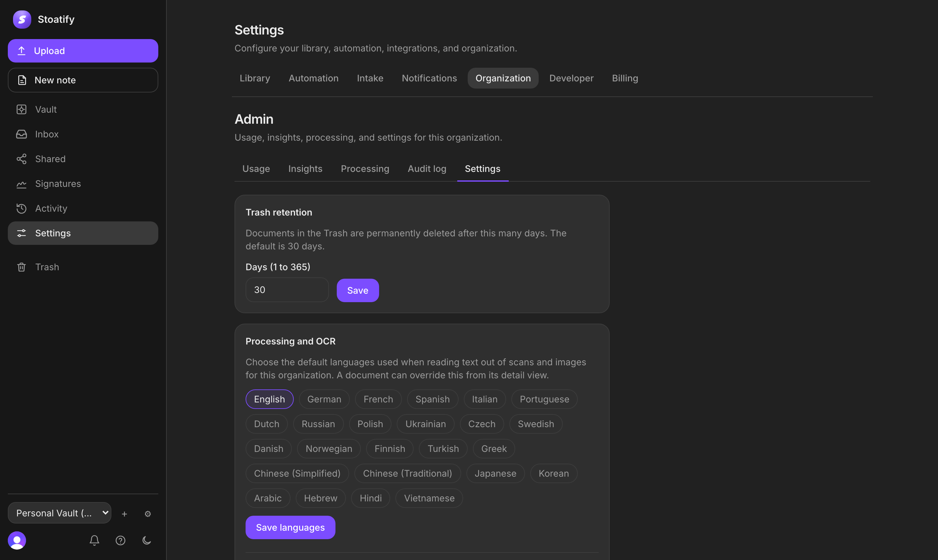The width and height of the screenshot is (938, 560).
Task: Open the Intake settings tab
Action: (x=370, y=78)
